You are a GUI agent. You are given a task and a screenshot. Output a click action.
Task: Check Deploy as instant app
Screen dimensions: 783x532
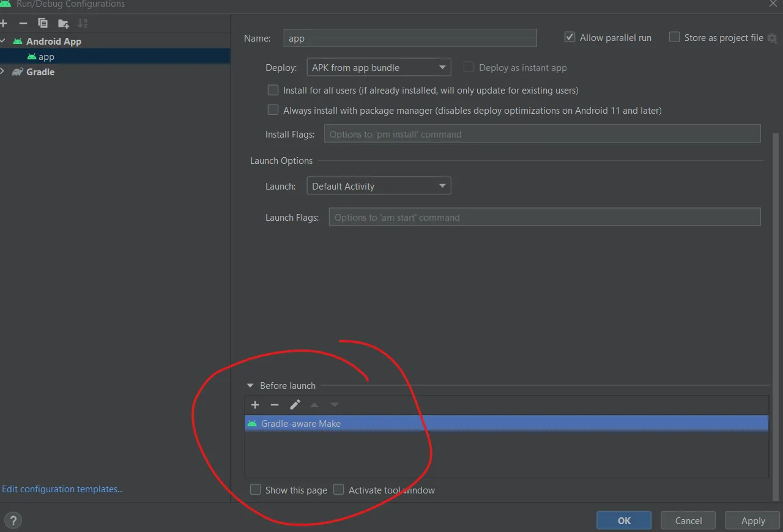469,67
